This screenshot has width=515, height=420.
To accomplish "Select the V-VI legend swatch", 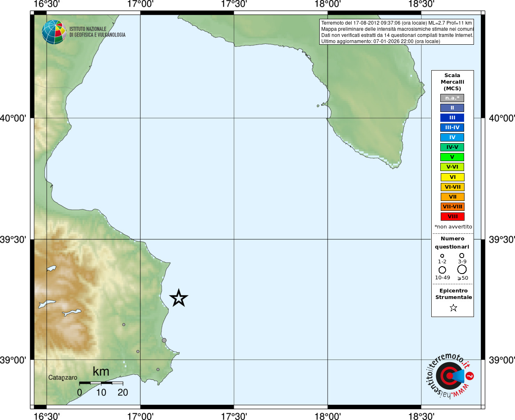I will (x=452, y=167).
